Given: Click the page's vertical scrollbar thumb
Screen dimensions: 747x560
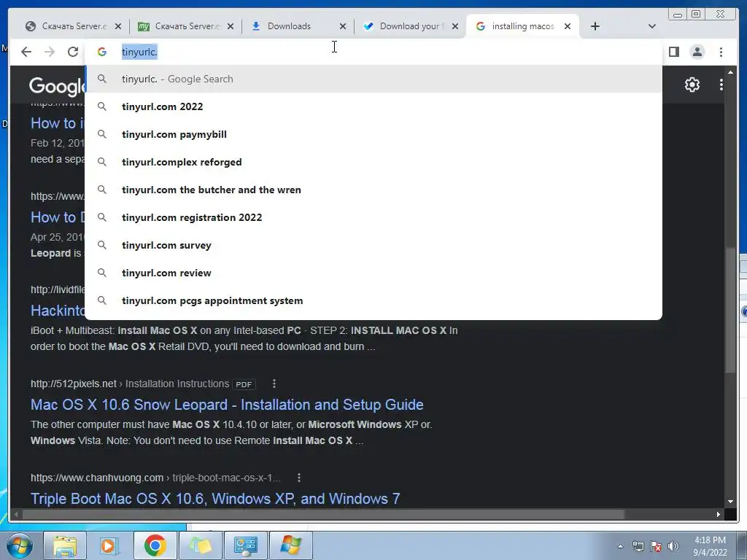Looking at the screenshot, I should point(730,309).
